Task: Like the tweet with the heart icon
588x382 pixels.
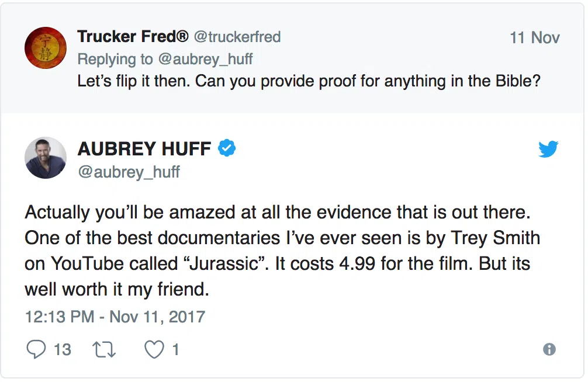Action: click(x=154, y=349)
